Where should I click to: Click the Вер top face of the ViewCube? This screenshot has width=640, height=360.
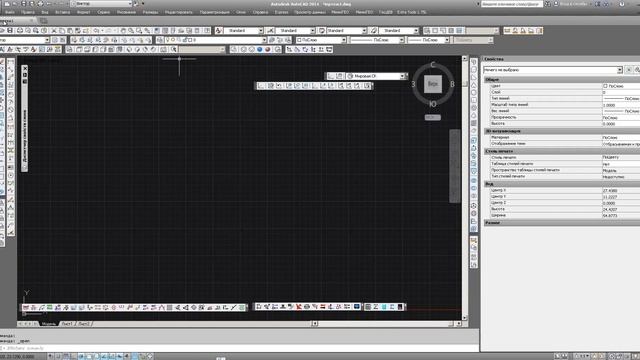(x=433, y=84)
